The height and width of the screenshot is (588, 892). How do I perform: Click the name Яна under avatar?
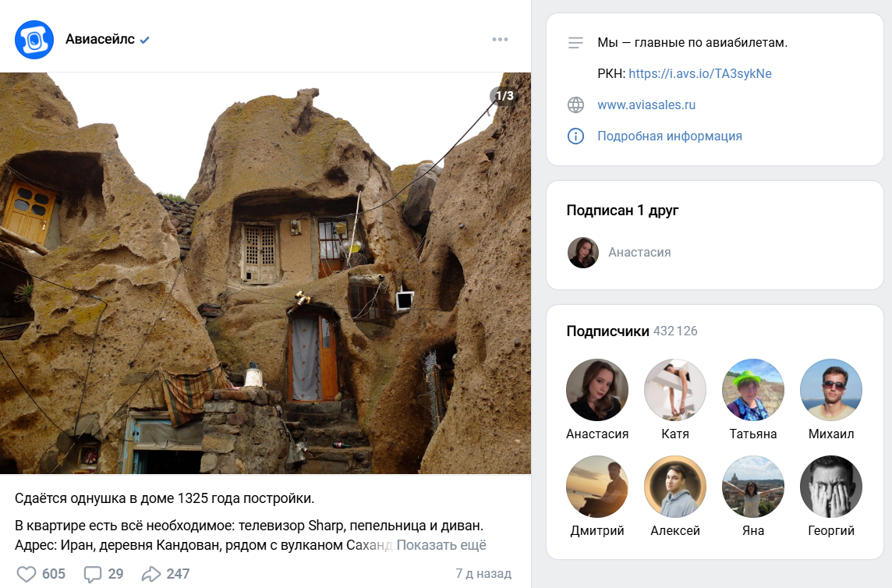tap(753, 530)
